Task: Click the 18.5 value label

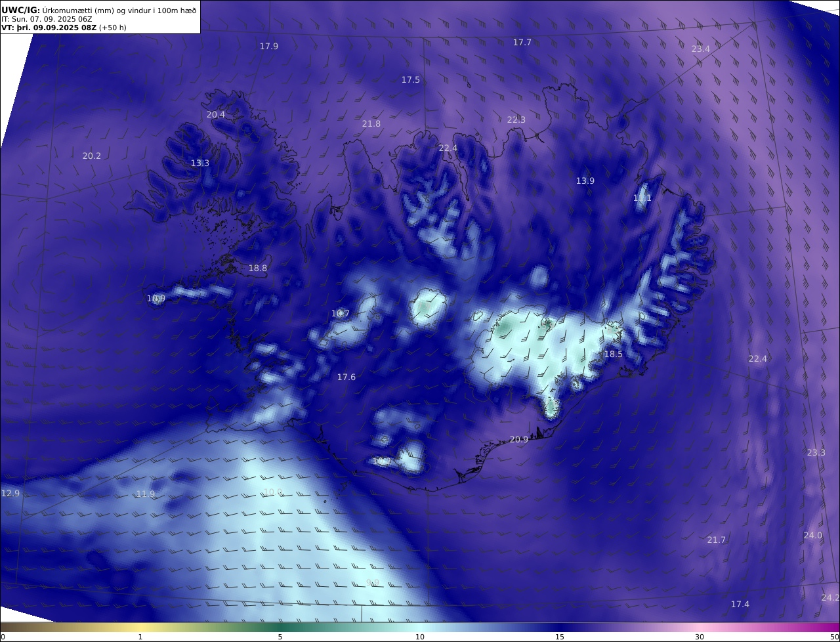Action: point(613,354)
